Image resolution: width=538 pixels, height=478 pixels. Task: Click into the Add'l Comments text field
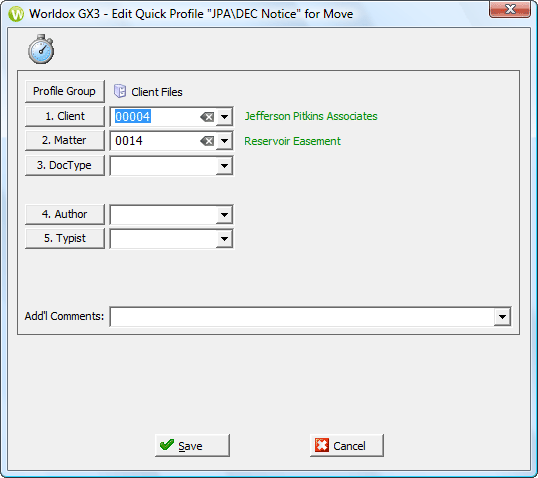302,317
